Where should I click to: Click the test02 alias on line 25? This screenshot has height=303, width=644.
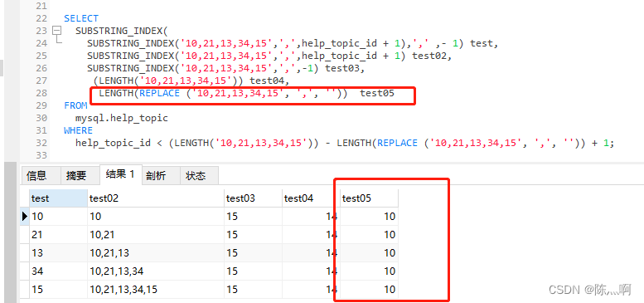[429, 56]
